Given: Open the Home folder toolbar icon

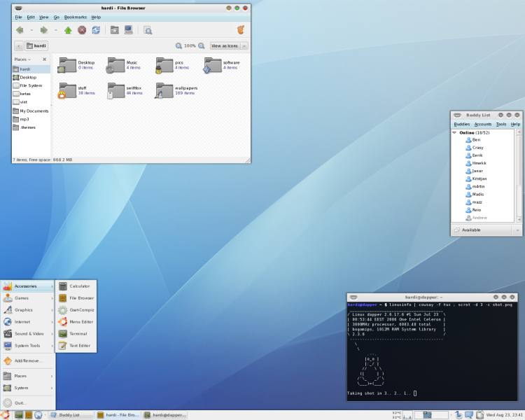Looking at the screenshot, I should (x=115, y=30).
